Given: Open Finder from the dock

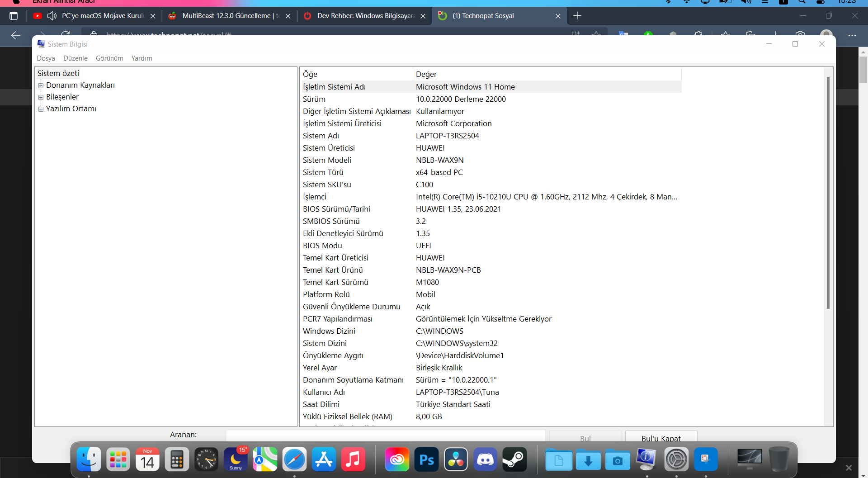Looking at the screenshot, I should [89, 459].
